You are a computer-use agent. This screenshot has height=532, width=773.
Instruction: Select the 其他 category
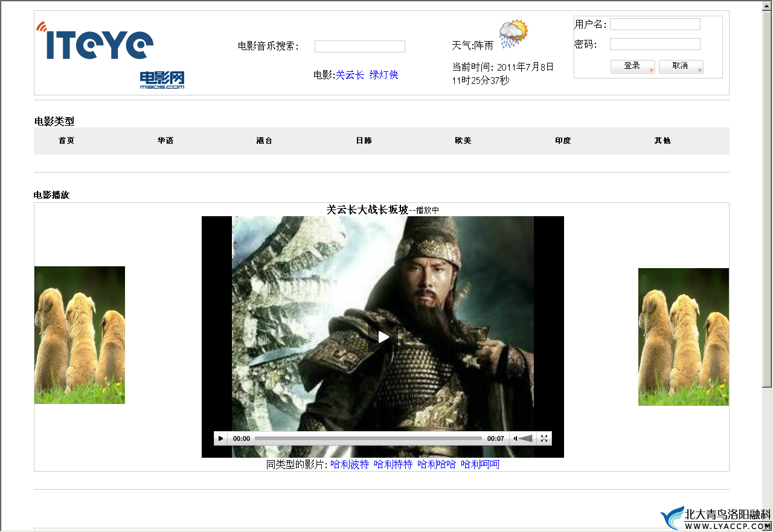coord(662,141)
